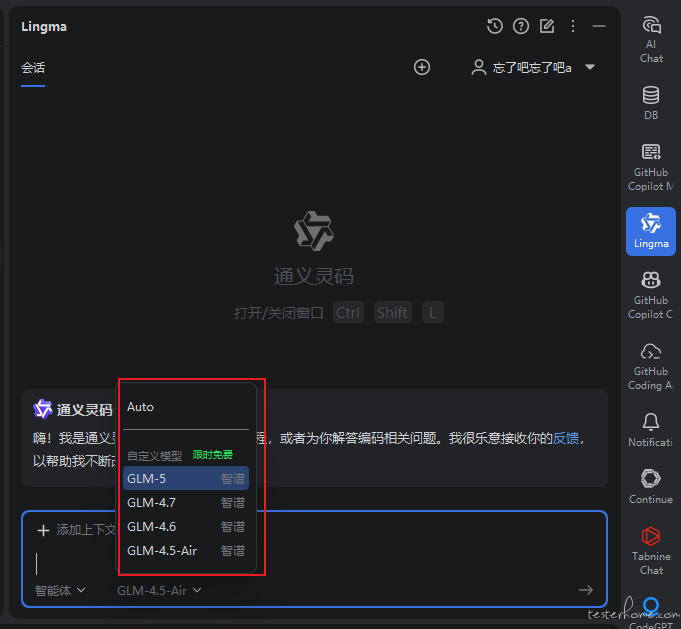Open the Tabnine Chat panel
The width and height of the screenshot is (681, 629).
(651, 550)
